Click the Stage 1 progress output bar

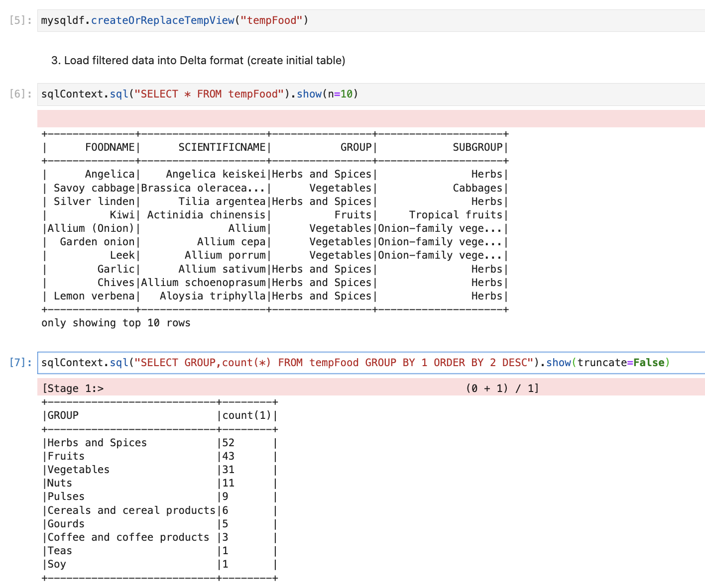(x=370, y=388)
